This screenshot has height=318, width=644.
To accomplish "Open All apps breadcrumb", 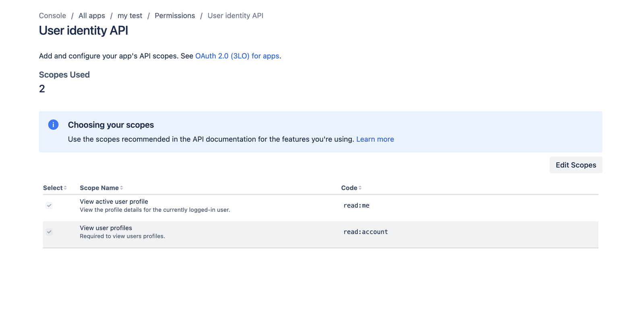I will tap(92, 16).
